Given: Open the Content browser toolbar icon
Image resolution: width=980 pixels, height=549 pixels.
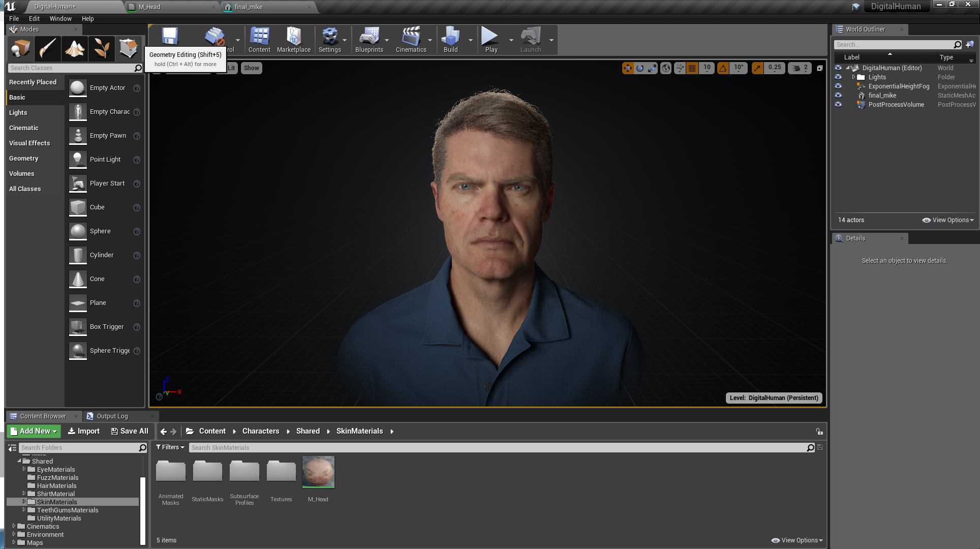Looking at the screenshot, I should 259,40.
